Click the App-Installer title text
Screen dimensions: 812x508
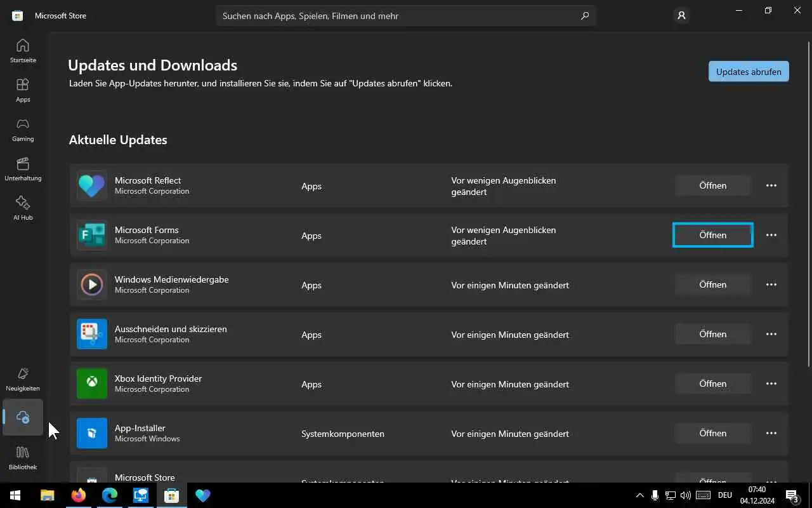140,428
